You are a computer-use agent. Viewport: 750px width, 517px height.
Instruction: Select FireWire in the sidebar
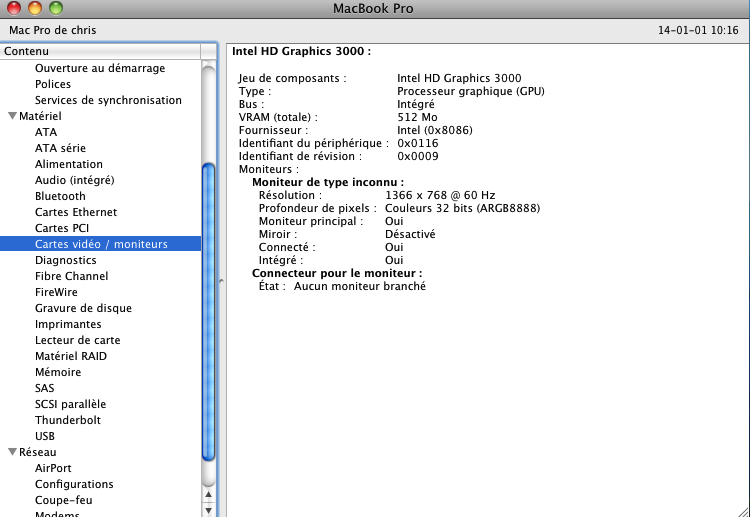click(56, 292)
